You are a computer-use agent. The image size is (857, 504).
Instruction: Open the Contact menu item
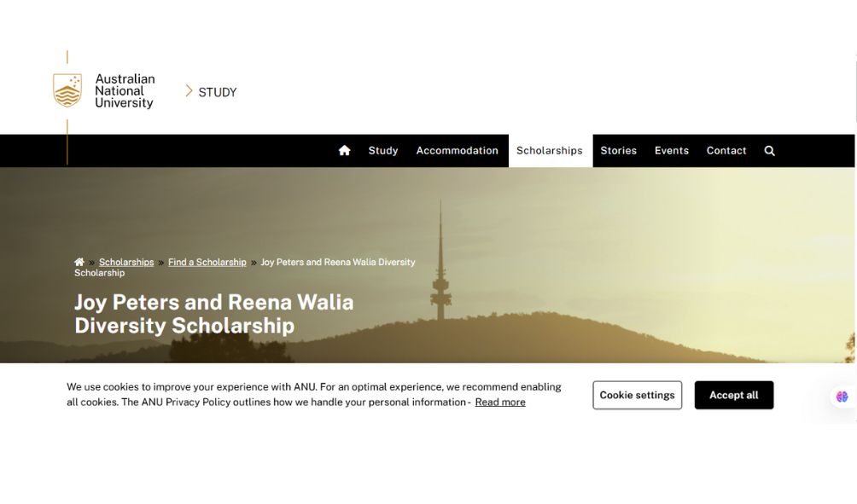[726, 151]
